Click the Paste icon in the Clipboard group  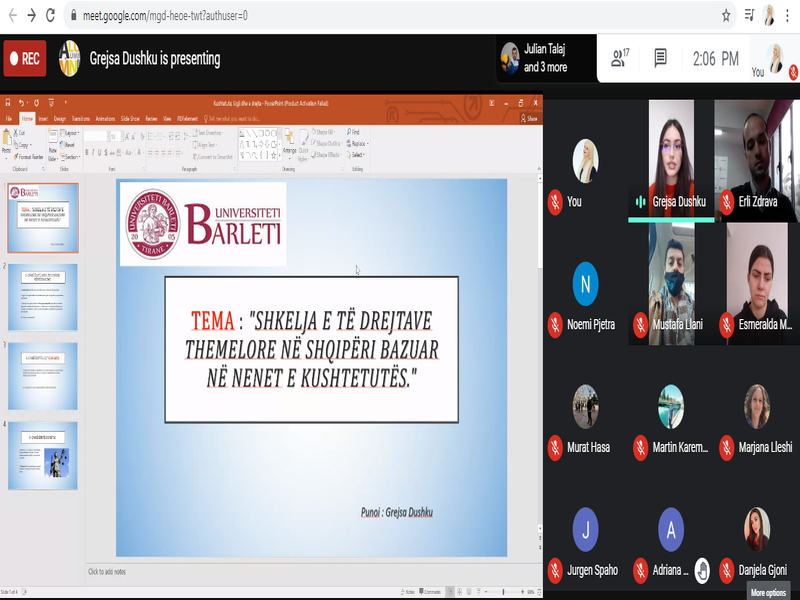[8, 143]
